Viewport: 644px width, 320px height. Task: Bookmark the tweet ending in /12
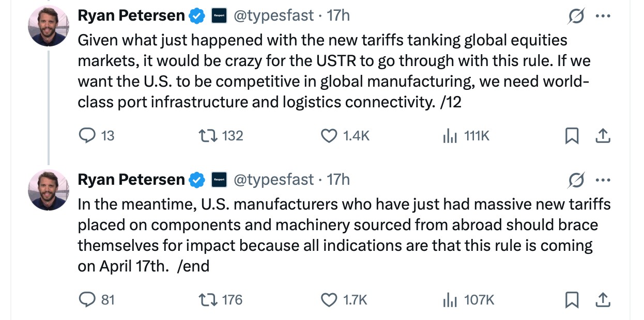(x=571, y=136)
